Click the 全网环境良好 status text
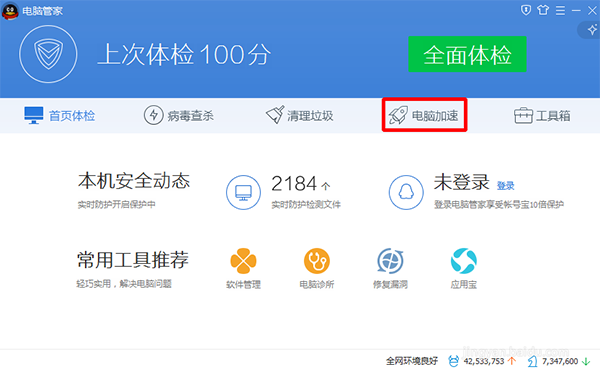The width and height of the screenshot is (600, 372). coord(412,361)
